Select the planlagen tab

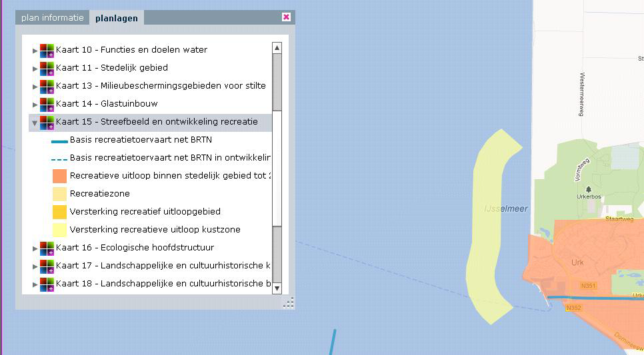coord(117,18)
